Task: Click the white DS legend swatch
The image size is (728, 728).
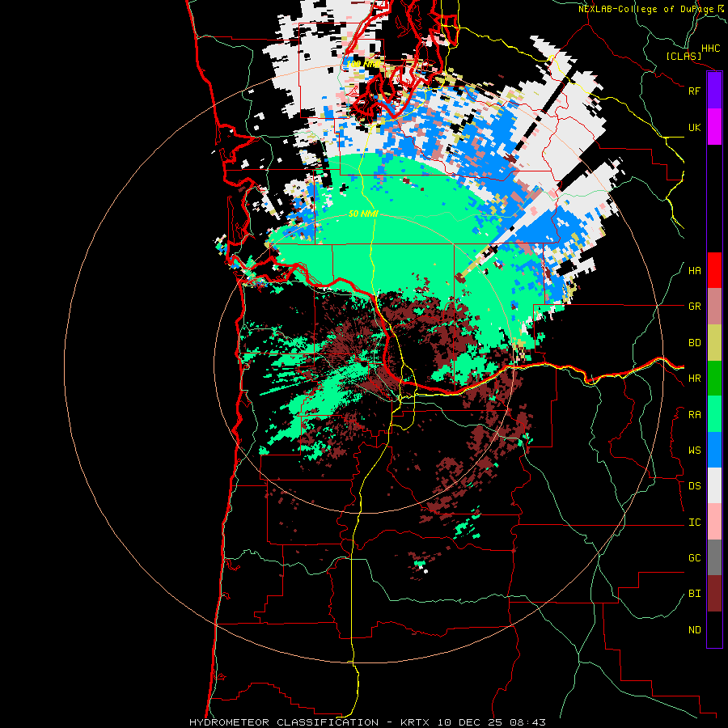Action: click(714, 485)
